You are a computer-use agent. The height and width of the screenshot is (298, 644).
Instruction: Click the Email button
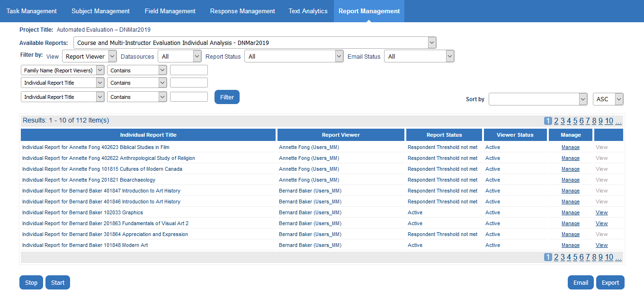click(x=581, y=282)
